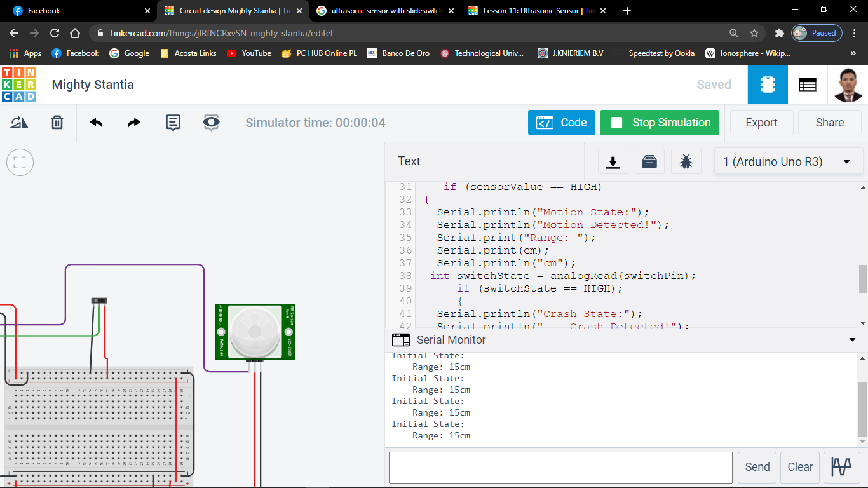The image size is (868, 488).
Task: Open the Text editor mode dropdown
Action: (409, 161)
